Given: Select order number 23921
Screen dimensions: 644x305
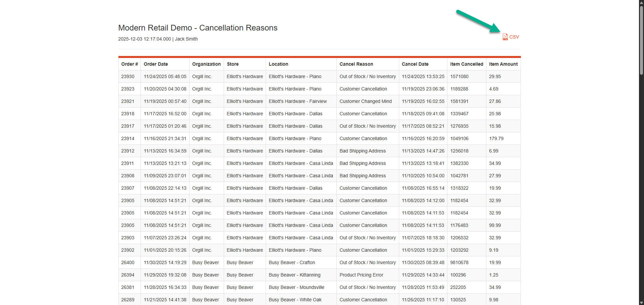Looking at the screenshot, I should tap(128, 101).
